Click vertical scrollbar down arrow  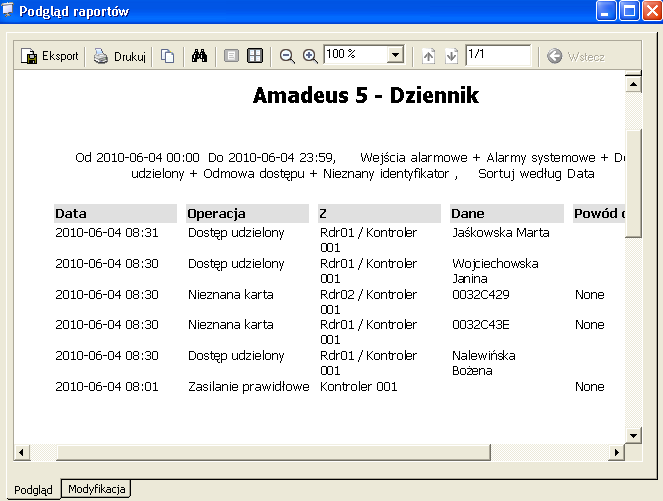coord(633,435)
